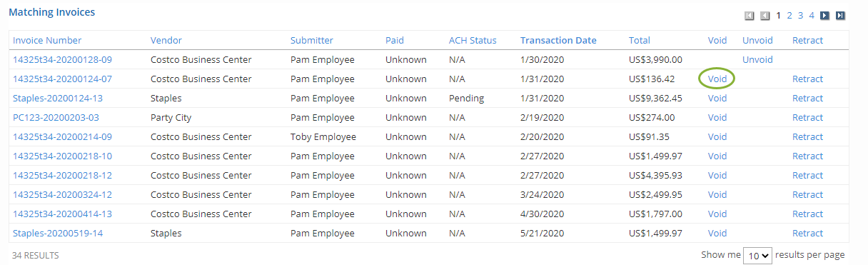This screenshot has height=265, width=868.
Task: Retract the Staples-20200519-14 invoice
Action: tap(807, 233)
